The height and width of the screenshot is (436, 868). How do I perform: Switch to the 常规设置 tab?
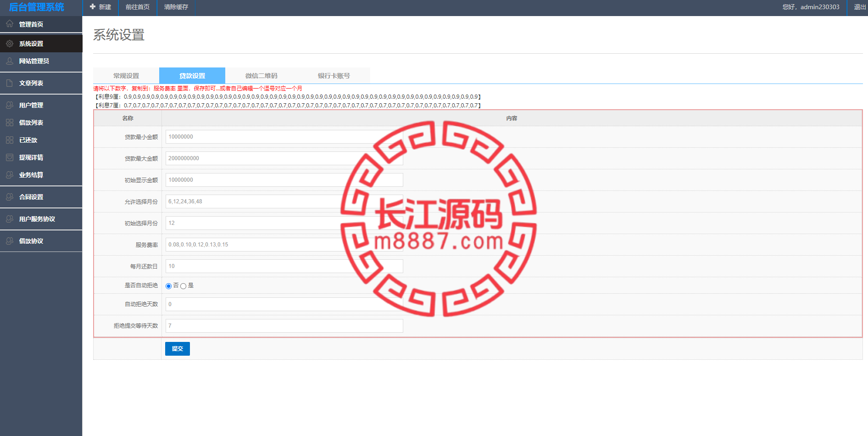[126, 76]
